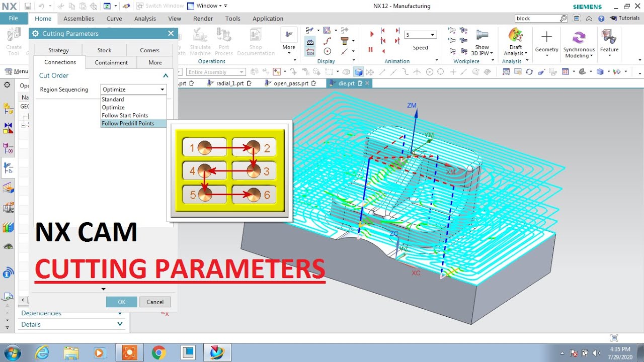644x362 pixels.
Task: Click the Post Process icon
Action: [x=224, y=42]
